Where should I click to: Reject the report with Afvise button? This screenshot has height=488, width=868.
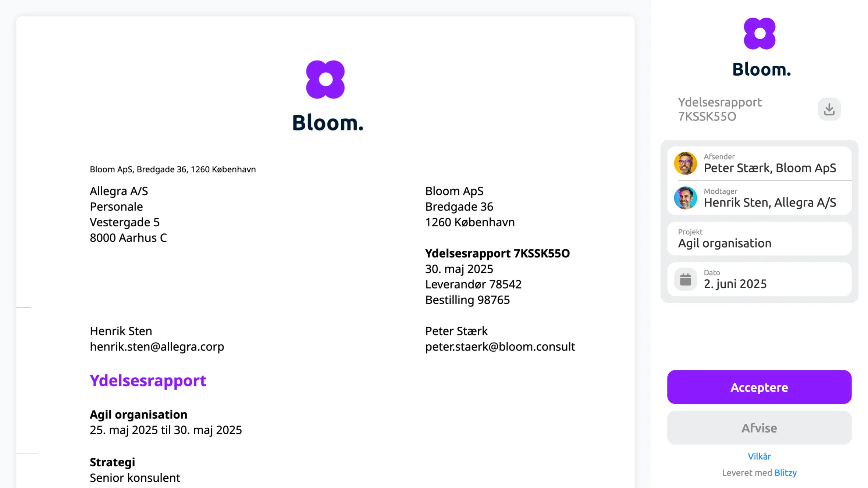[x=759, y=428]
